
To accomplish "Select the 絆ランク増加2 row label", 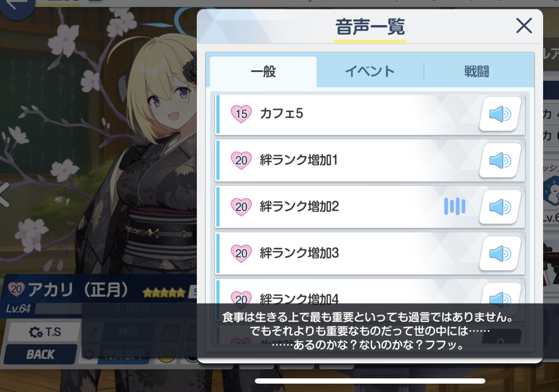I will click(x=299, y=207).
